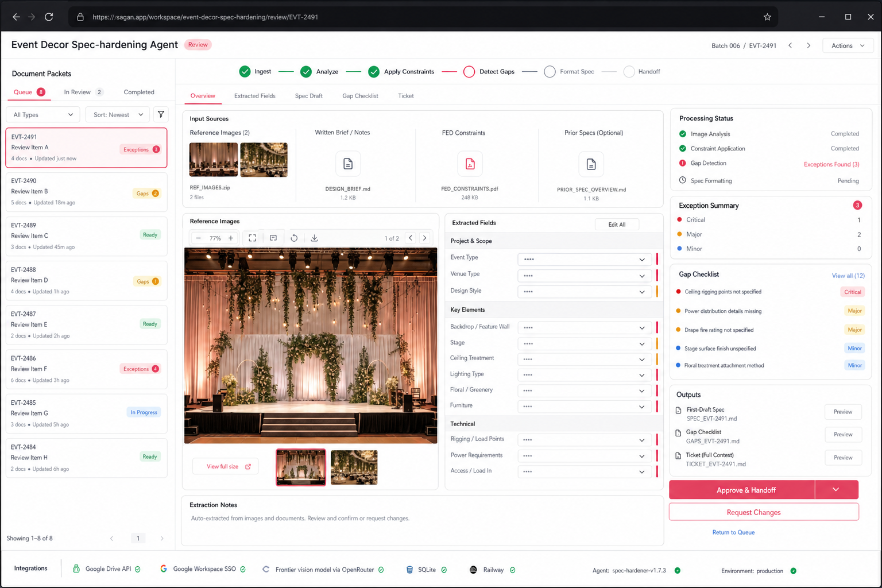The width and height of the screenshot is (882, 588).
Task: Expand the Lighting Type dropdown
Action: click(585, 375)
